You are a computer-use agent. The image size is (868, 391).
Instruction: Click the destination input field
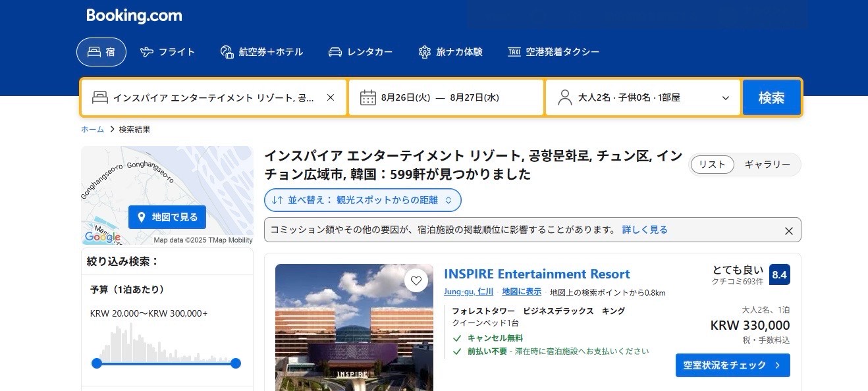[x=214, y=97]
